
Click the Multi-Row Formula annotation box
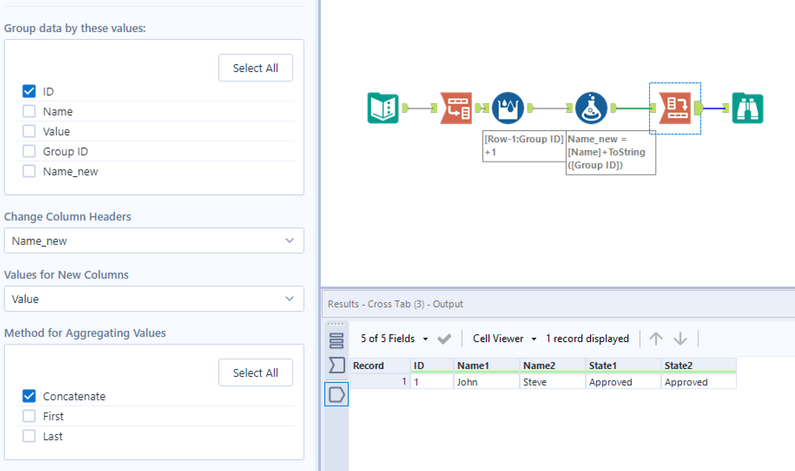(524, 146)
